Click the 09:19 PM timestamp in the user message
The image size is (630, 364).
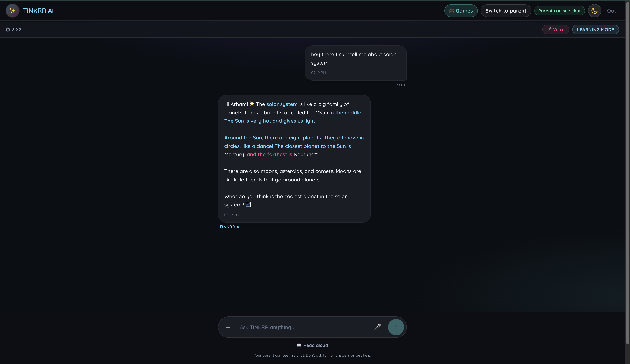coord(318,73)
